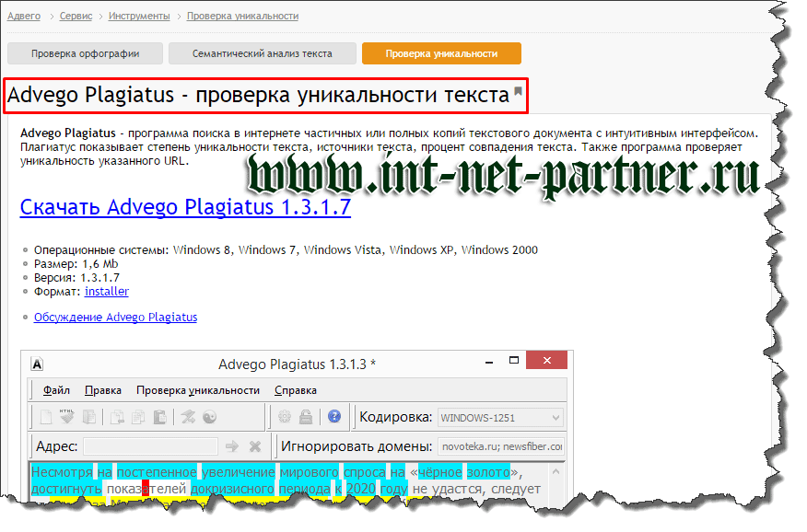This screenshot has width=807, height=532.
Task: Switch to Проверка орфографии tab
Action: (x=86, y=53)
